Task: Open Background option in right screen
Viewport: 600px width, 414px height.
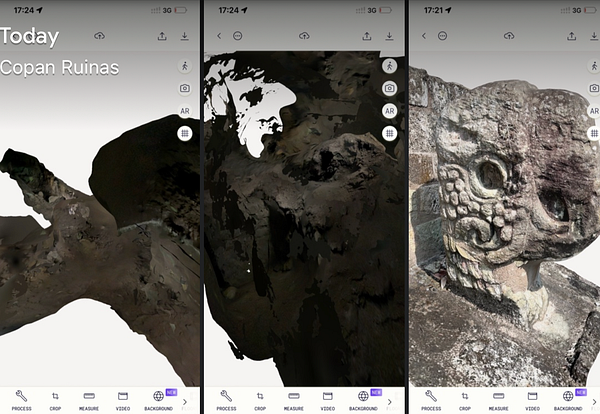Action: pos(568,401)
